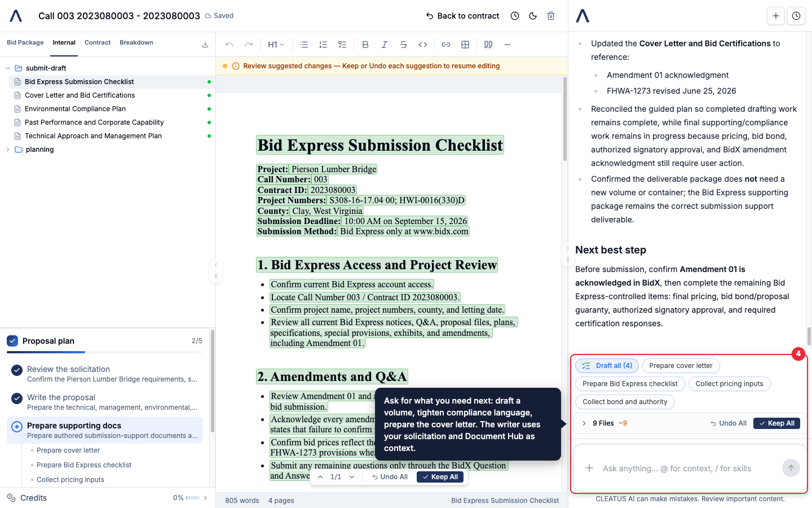Open the H1 heading style dropdown
Viewport: 812px width, 508px height.
tap(276, 45)
